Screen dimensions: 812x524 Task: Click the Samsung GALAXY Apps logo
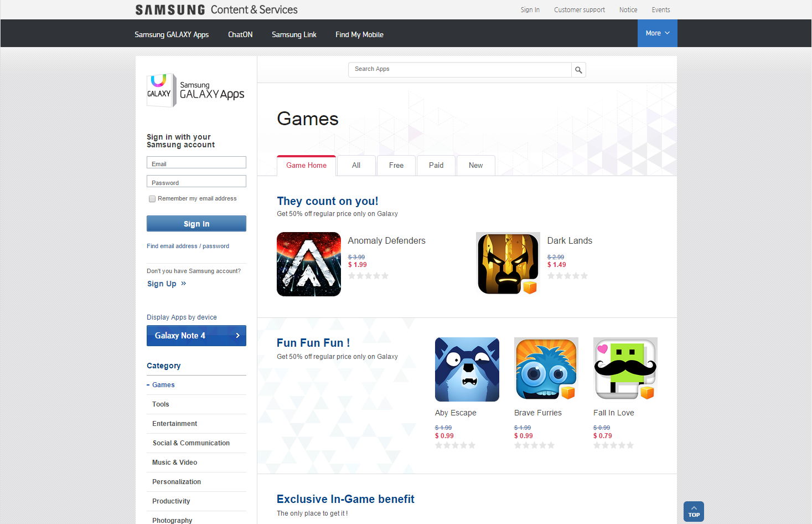click(195, 90)
